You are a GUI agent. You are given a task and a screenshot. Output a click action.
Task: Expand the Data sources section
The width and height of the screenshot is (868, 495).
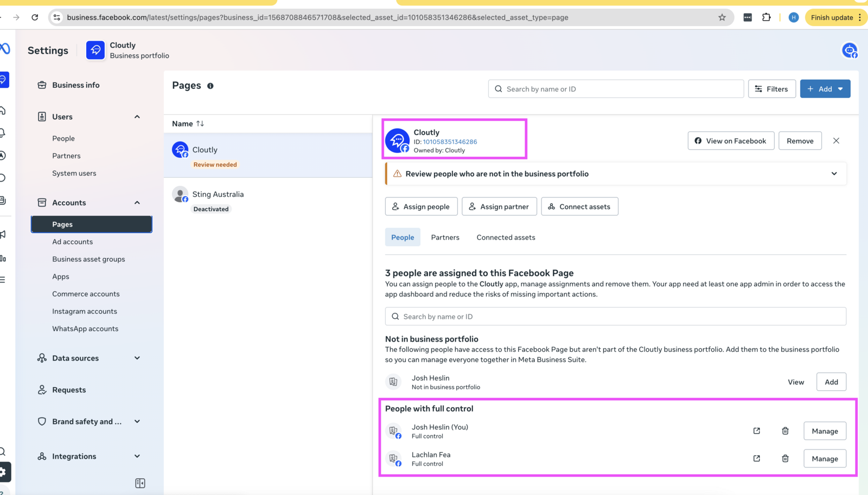pyautogui.click(x=137, y=358)
